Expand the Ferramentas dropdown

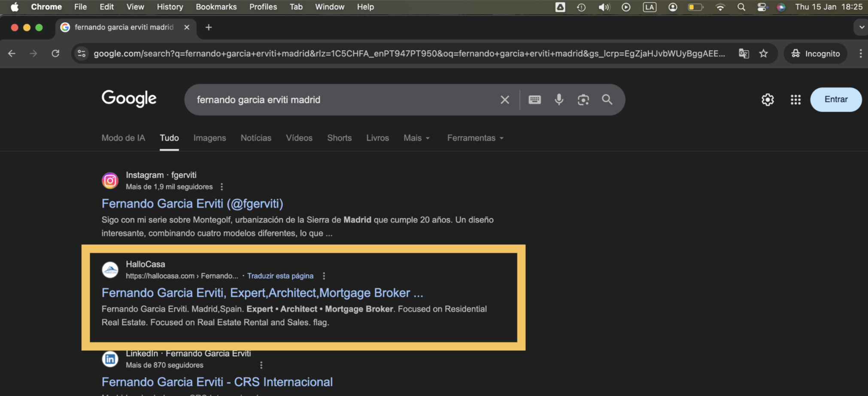[475, 138]
